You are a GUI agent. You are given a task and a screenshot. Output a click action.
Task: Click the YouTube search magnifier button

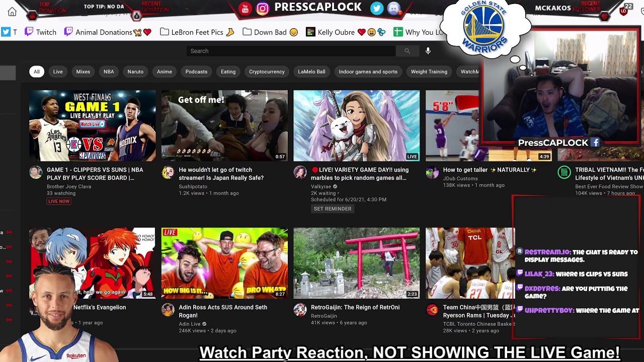(407, 51)
